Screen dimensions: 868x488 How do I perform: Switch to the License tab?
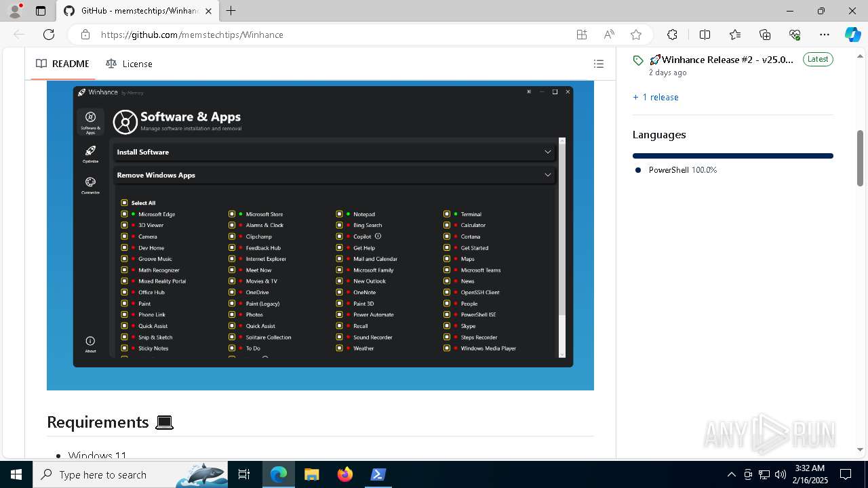129,64
